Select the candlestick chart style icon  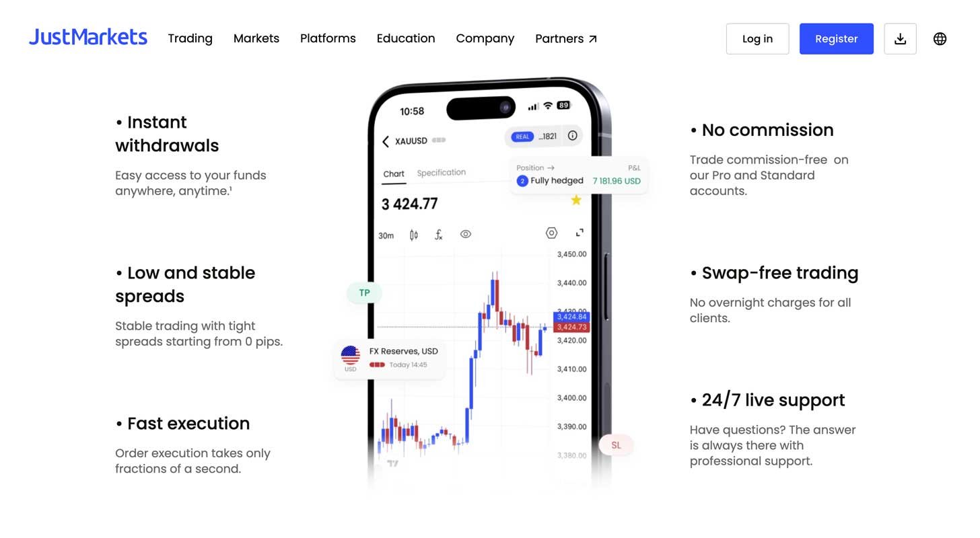(x=413, y=235)
